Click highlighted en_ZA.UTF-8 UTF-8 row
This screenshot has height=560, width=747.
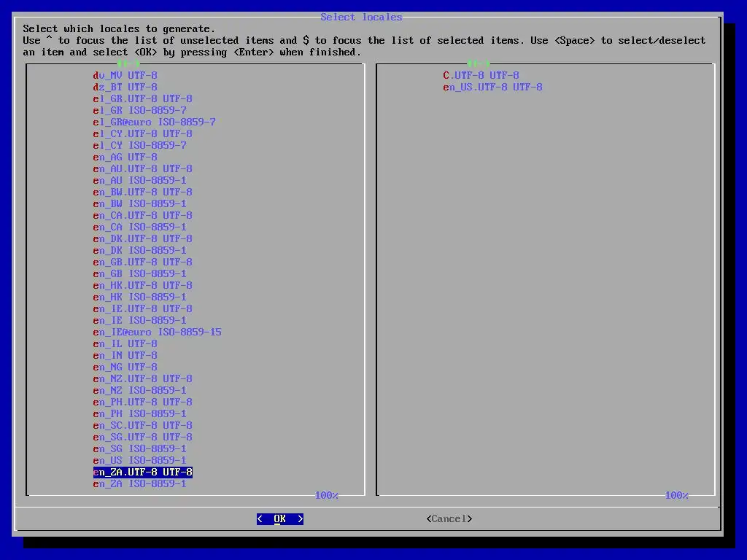point(143,472)
